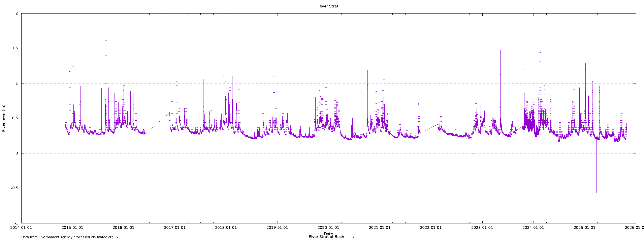Click the River Strat at Bush legend text
Screen dimensions: 644x242
coord(326,237)
